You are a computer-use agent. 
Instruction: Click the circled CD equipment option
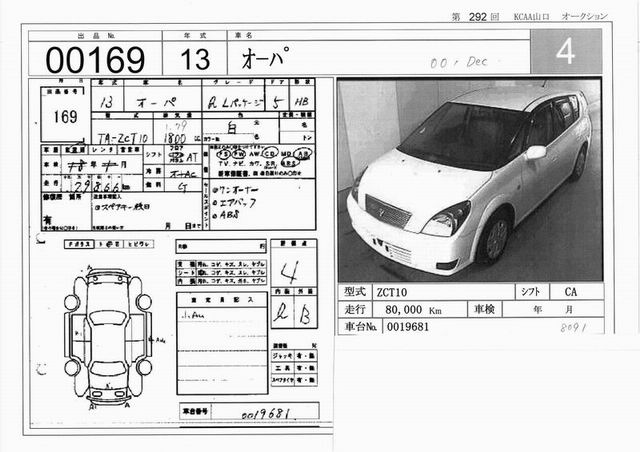tap(269, 154)
